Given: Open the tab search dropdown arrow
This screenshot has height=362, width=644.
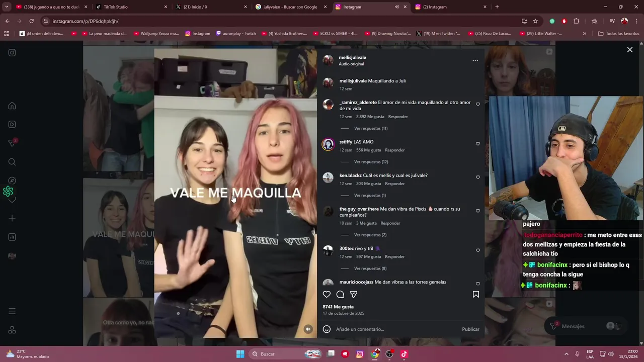Looking at the screenshot, I should pyautogui.click(x=6, y=7).
